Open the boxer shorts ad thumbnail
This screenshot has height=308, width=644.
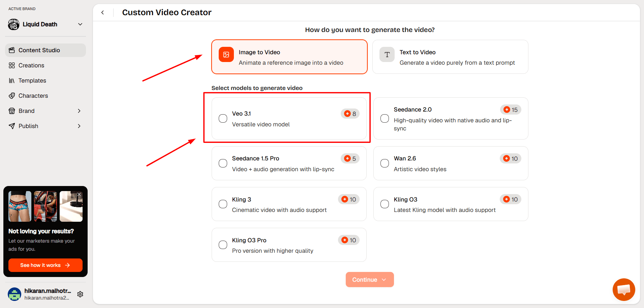pyautogui.click(x=20, y=206)
